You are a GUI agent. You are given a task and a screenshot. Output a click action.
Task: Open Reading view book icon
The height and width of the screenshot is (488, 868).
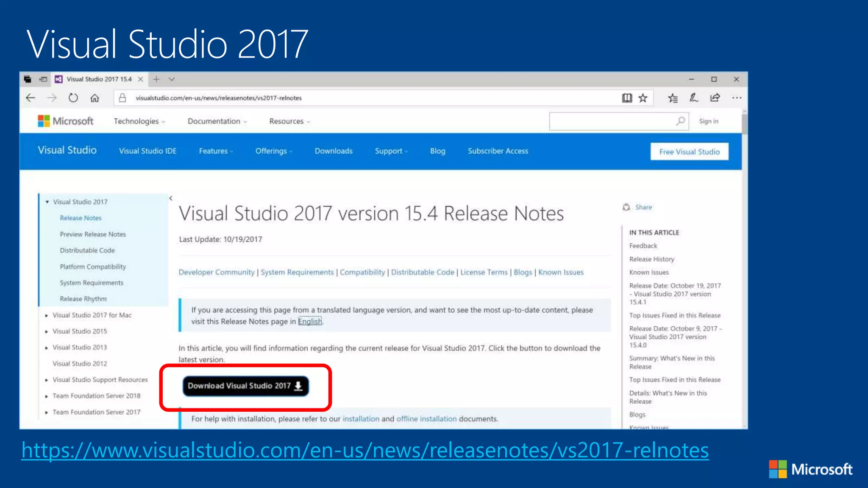point(627,98)
